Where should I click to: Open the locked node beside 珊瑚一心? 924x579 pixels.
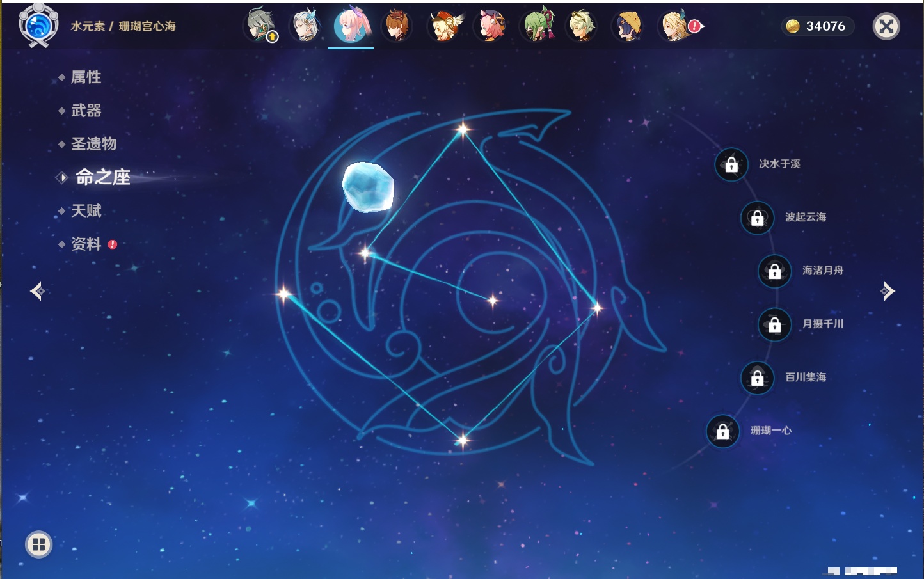(x=723, y=431)
